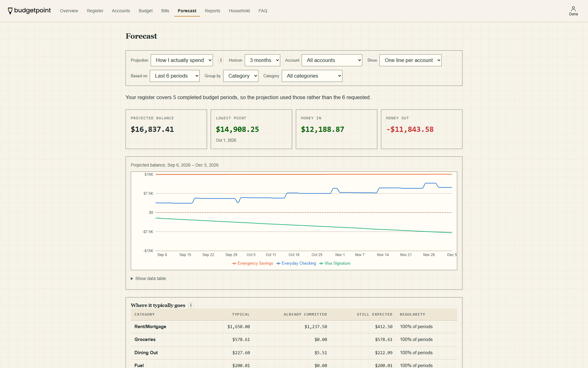Switch to the Bills tab

click(x=165, y=11)
